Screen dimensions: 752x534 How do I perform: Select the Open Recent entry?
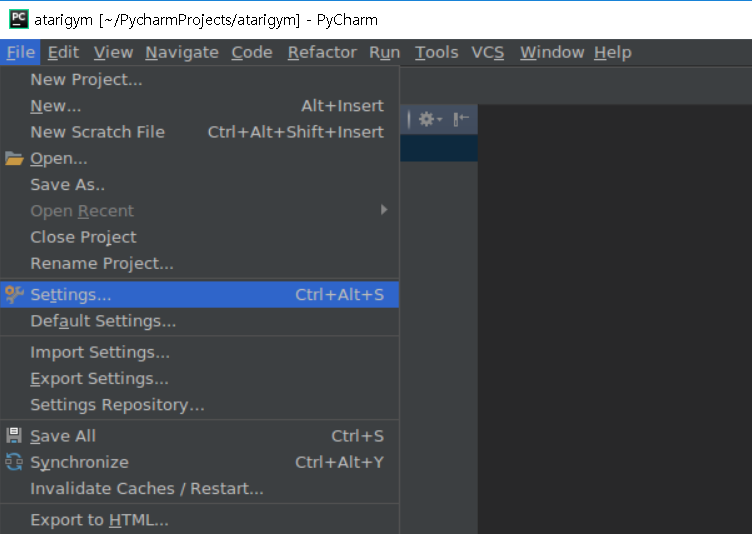tap(200, 211)
